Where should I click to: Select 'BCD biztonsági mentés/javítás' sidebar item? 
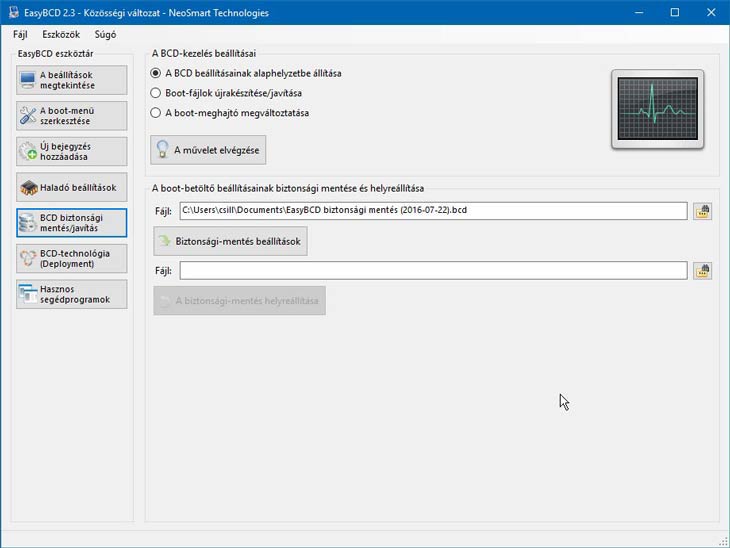72,223
